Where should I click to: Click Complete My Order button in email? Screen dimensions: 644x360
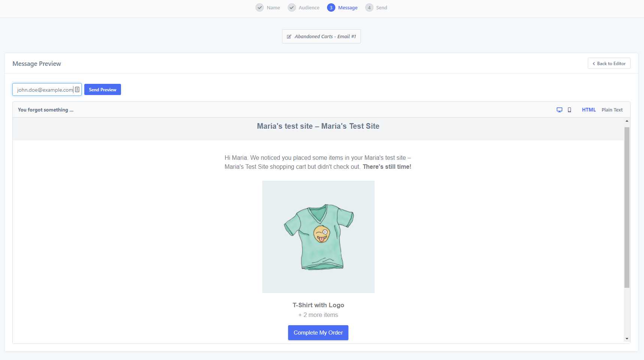pyautogui.click(x=318, y=333)
